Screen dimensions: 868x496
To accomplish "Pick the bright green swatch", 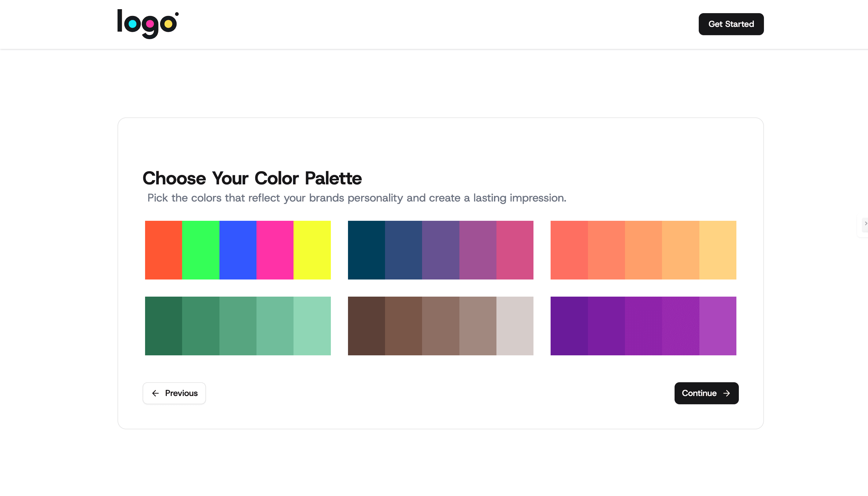I will 200,250.
